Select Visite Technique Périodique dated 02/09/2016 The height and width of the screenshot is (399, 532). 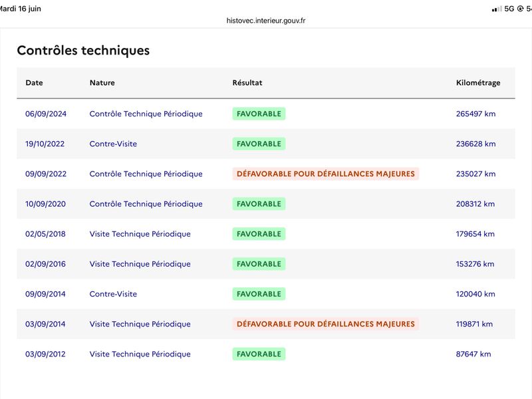[x=140, y=264]
